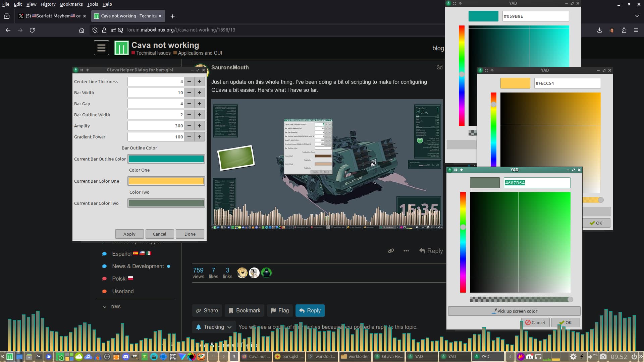The image size is (644, 362).
Task: Increase the Gradient Power value
Action: (200, 137)
